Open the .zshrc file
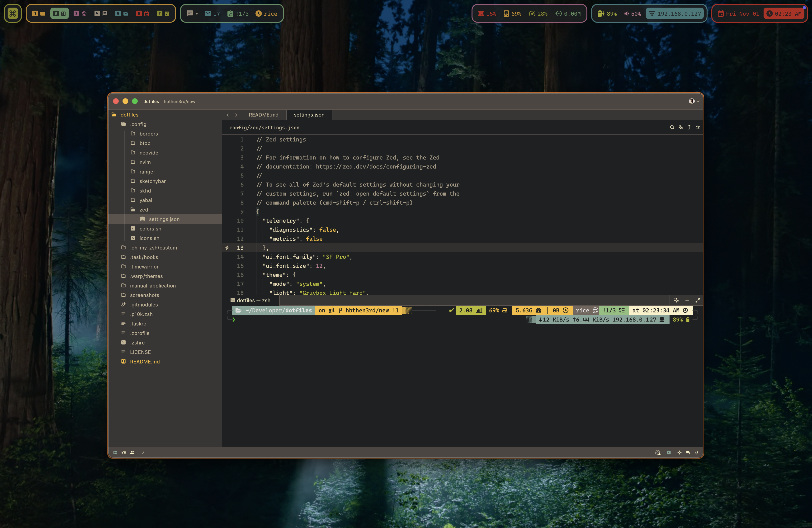812x528 pixels. point(165,342)
